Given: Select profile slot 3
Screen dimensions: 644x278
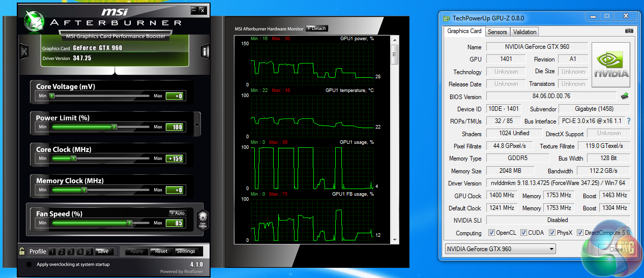Looking at the screenshot, I should point(72,252).
